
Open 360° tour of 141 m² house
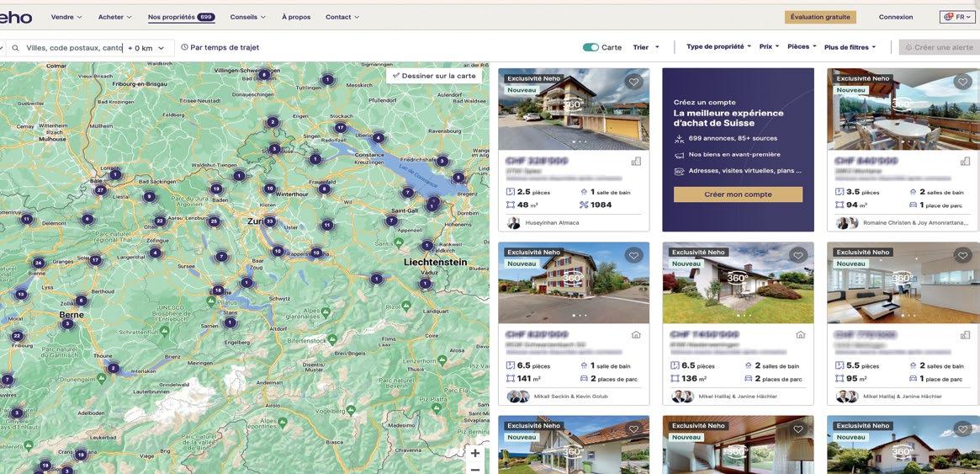point(573,279)
